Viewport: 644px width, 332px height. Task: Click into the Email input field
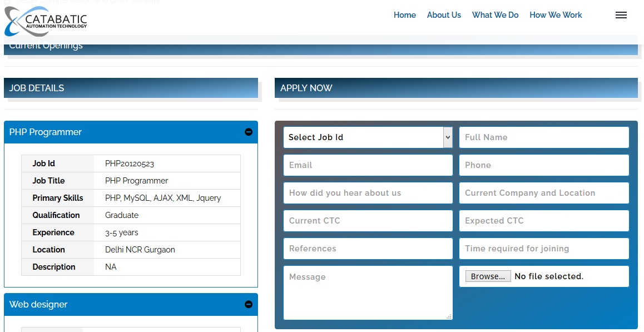(368, 165)
